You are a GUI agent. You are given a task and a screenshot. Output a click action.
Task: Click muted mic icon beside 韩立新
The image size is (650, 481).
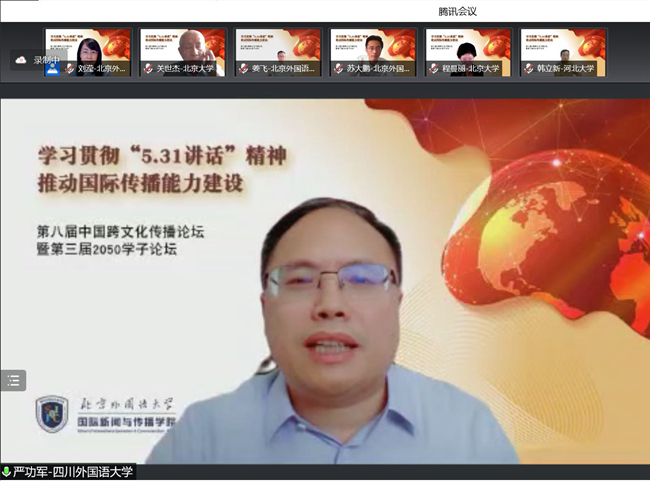click(529, 68)
